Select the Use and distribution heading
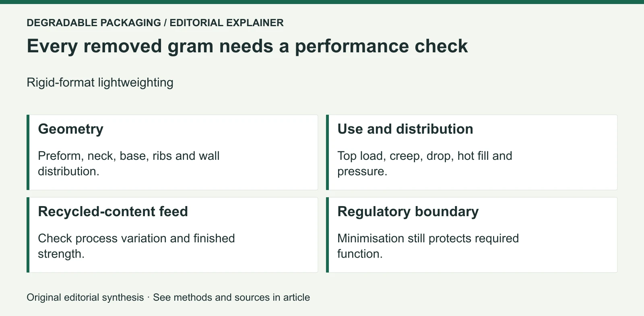Image resolution: width=644 pixels, height=316 pixels. click(405, 129)
